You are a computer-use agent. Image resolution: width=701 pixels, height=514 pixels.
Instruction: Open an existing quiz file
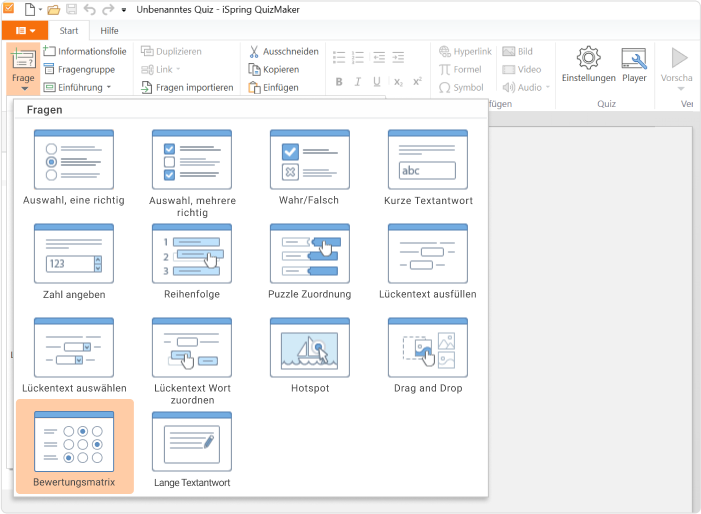tap(54, 9)
